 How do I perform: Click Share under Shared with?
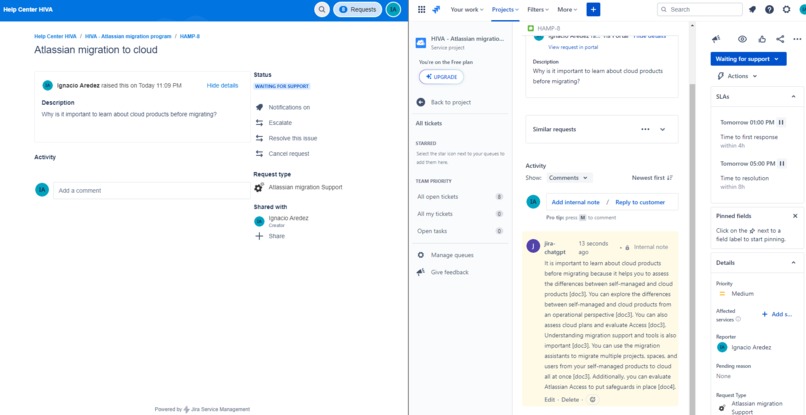pos(270,236)
